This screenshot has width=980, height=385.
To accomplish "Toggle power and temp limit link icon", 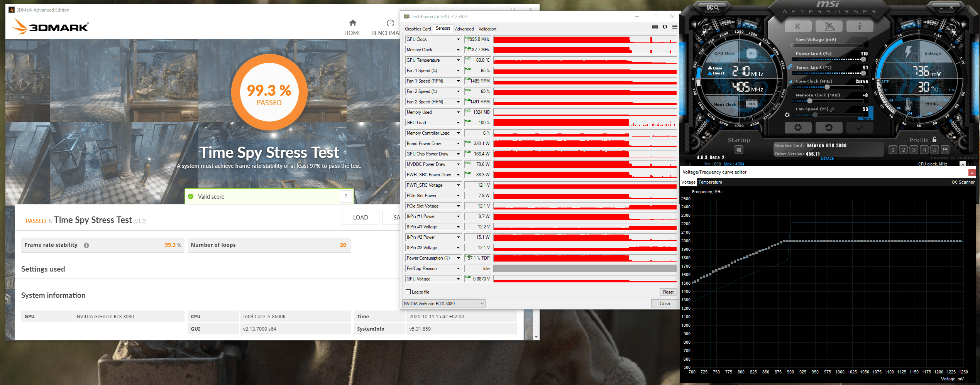I will coord(790,67).
